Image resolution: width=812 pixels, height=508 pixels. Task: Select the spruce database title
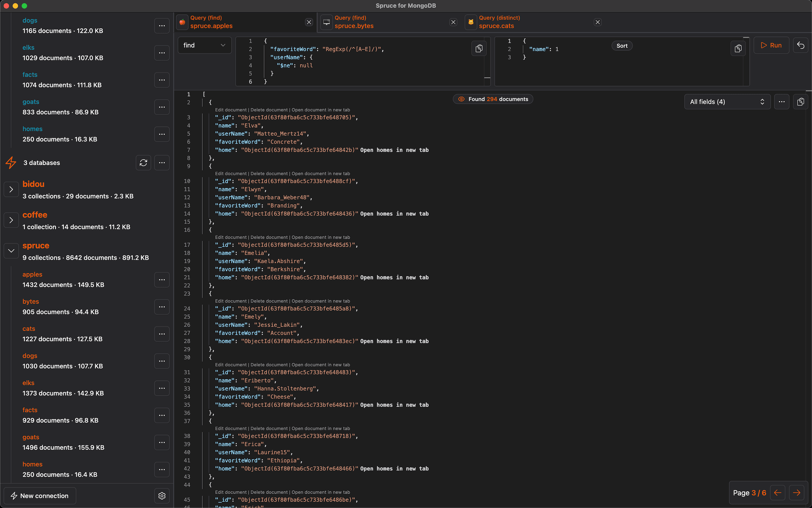36,246
